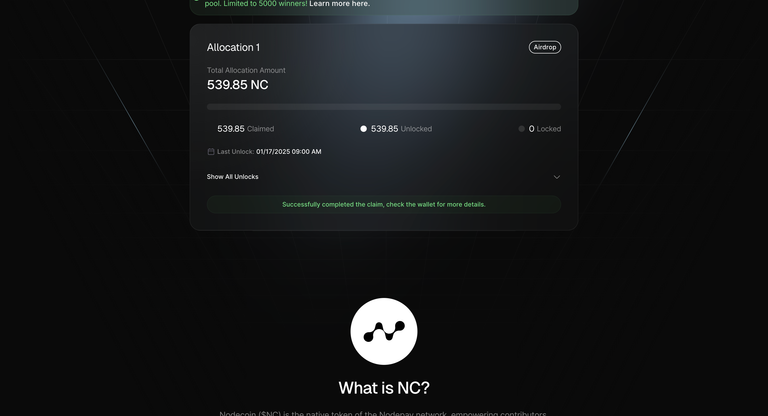
Task: Click the allocation progress bar
Action: 384,106
